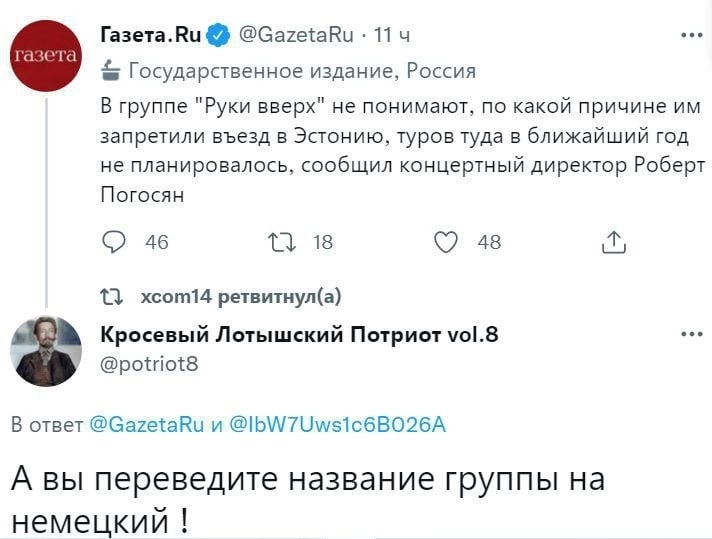Click the retweet arrows icon
The image size is (712, 539).
279,241
